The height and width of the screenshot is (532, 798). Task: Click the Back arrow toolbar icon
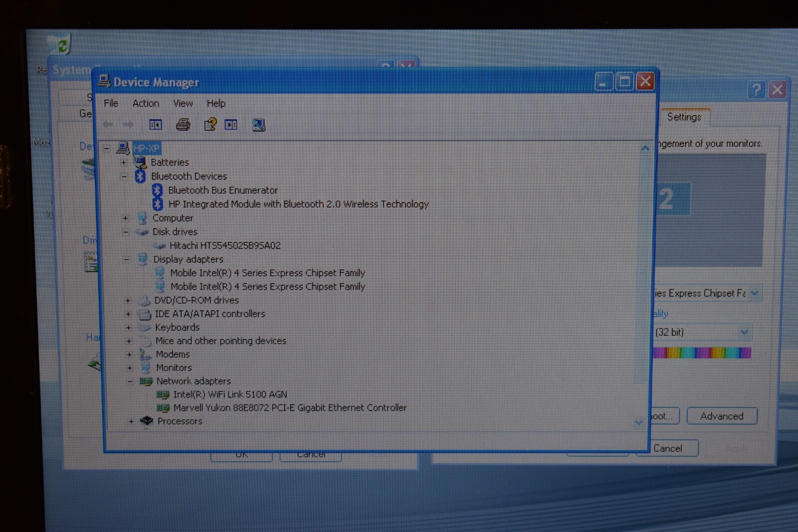coord(108,125)
